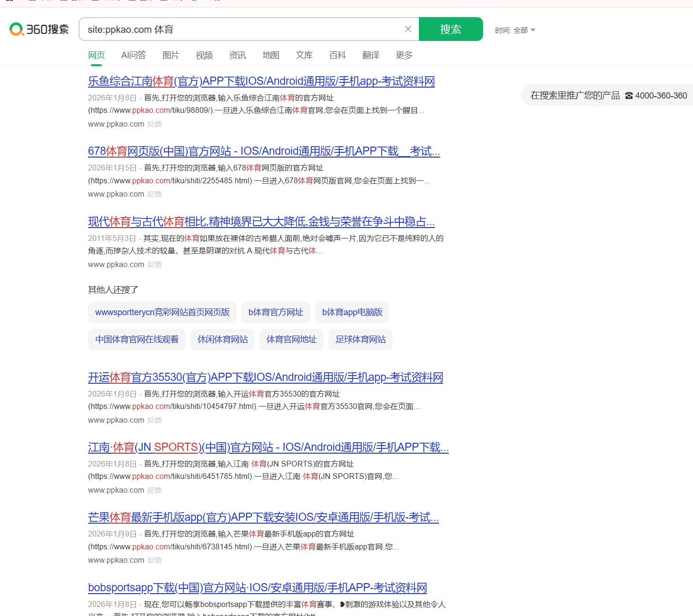
Task: Click 反馈 under the 开运体育 result
Action: click(154, 420)
